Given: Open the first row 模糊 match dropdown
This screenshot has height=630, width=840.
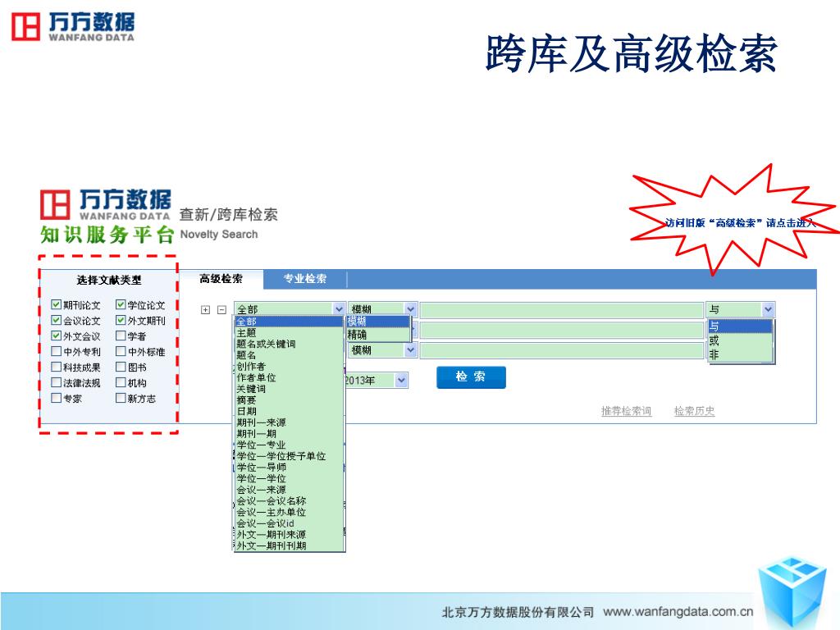Looking at the screenshot, I should coord(382,309).
